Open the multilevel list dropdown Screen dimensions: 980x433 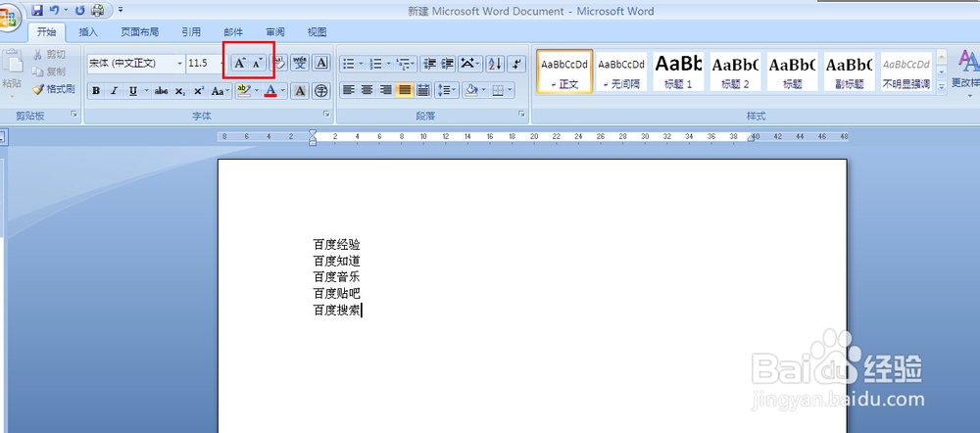tap(407, 63)
